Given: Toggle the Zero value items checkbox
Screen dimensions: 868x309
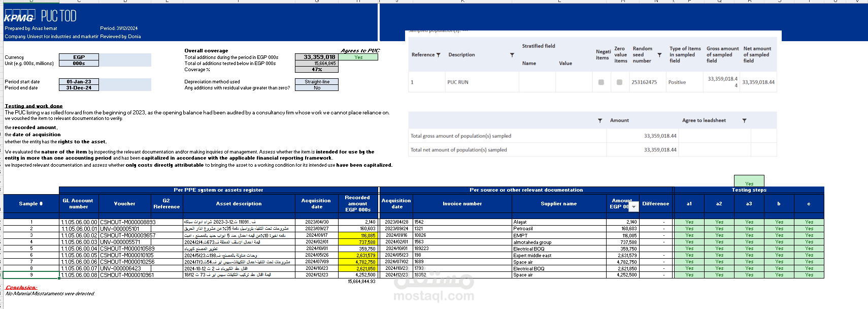Looking at the screenshot, I should tap(619, 82).
